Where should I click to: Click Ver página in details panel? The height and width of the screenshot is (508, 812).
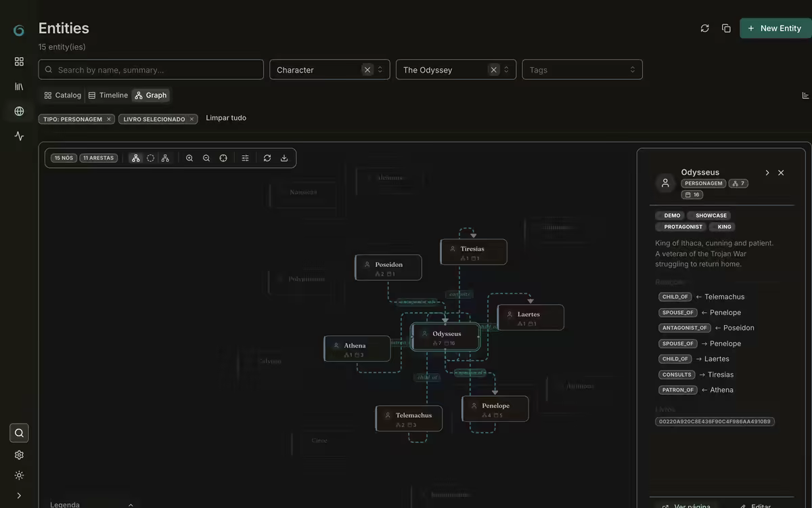686,506
